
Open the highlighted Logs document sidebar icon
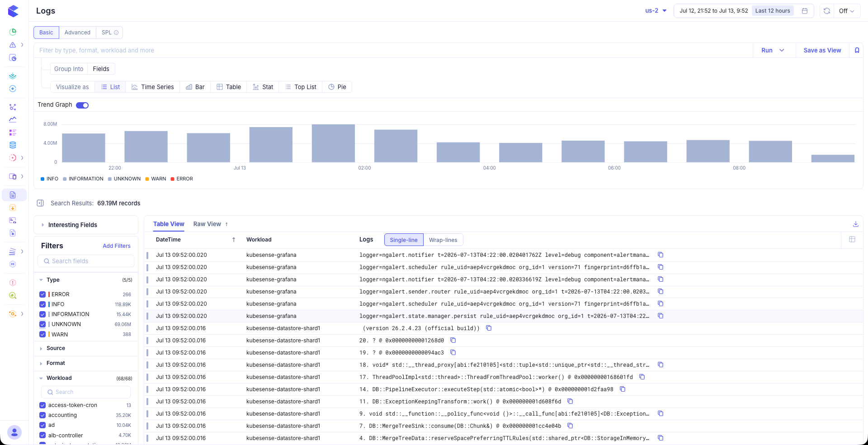coord(13,195)
